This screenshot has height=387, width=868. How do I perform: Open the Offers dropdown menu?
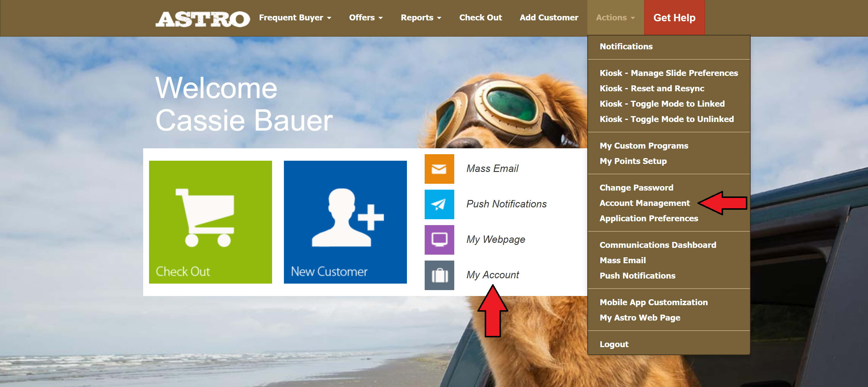[x=366, y=17]
